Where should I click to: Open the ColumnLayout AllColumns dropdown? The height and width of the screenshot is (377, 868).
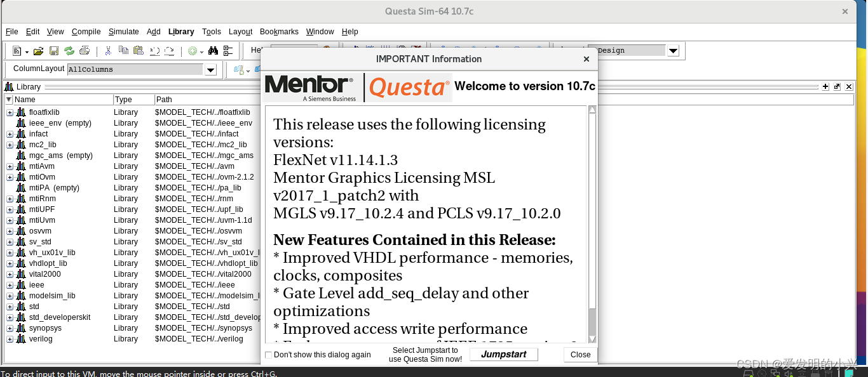211,69
